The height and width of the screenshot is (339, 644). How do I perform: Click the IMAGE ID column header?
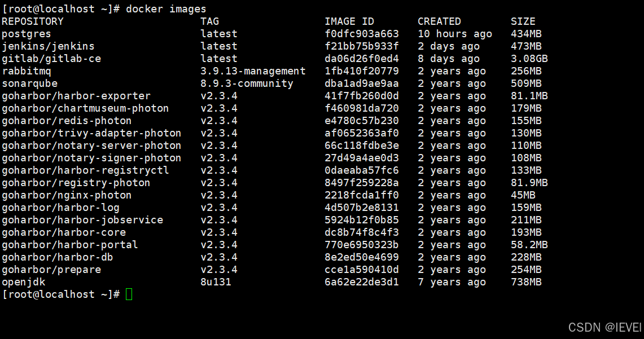tap(349, 21)
